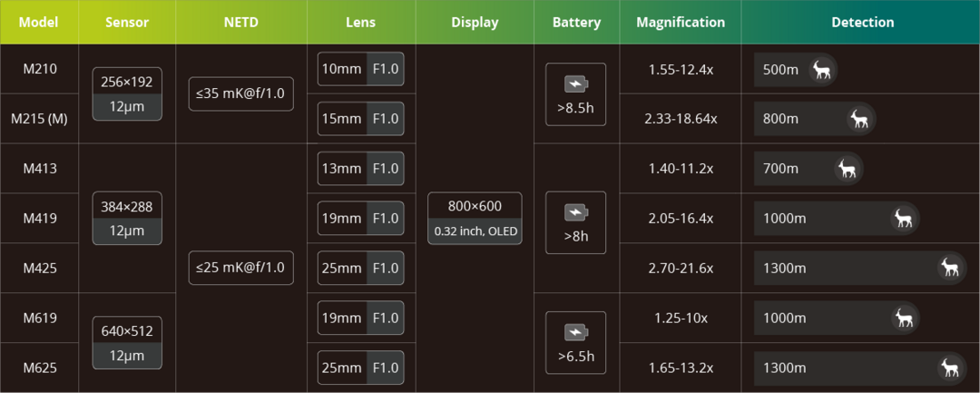Click the deer icon in the 700m detection bar
This screenshot has height=393, width=980.
pyautogui.click(x=848, y=169)
